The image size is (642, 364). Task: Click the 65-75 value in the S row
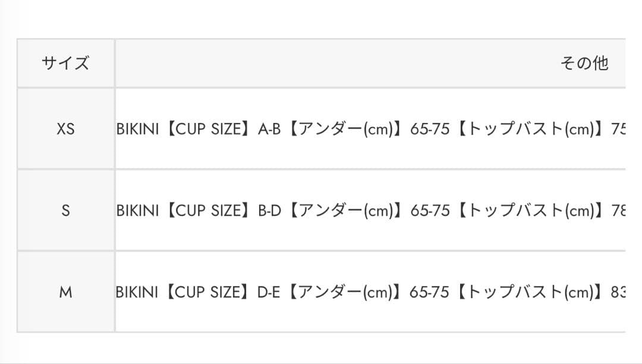pyautogui.click(x=430, y=210)
